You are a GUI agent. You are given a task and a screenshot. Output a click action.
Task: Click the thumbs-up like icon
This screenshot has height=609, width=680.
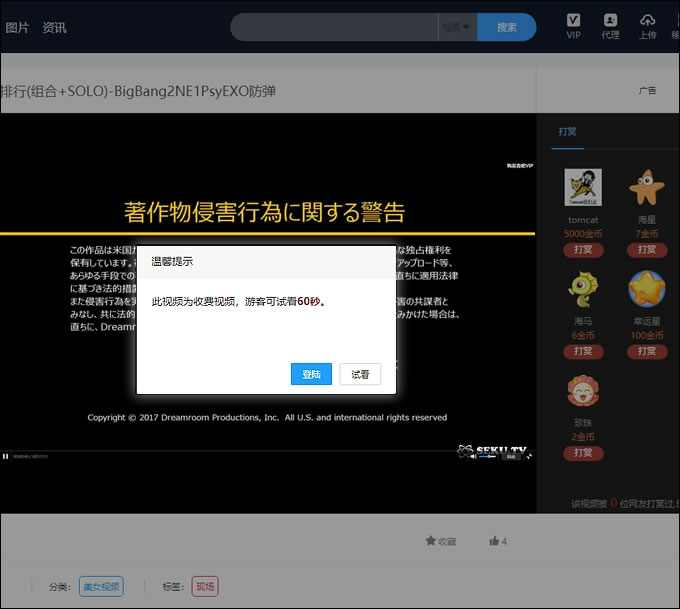494,541
